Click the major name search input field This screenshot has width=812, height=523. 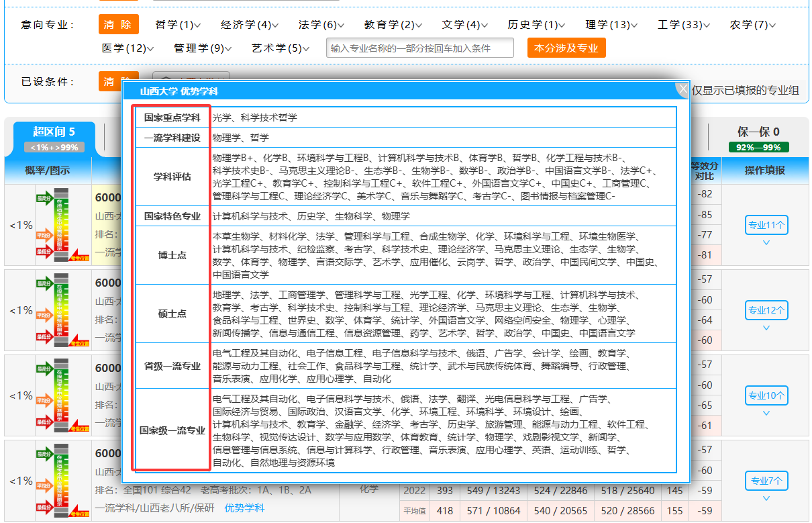tap(419, 48)
